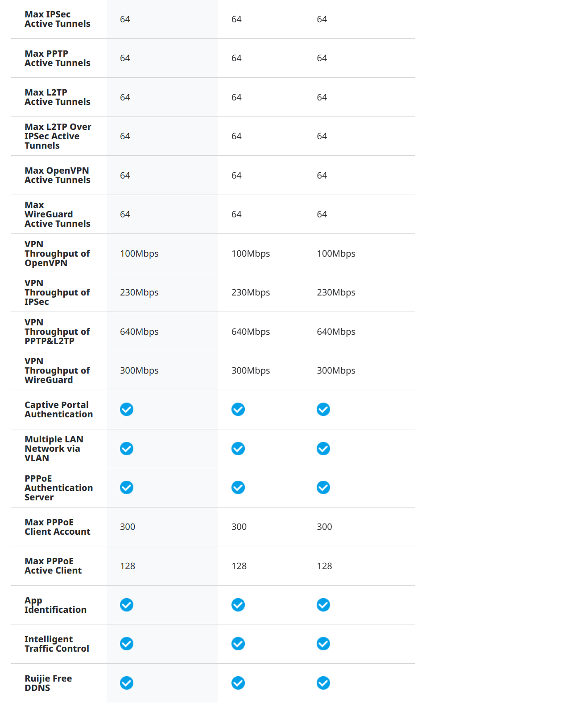The height and width of the screenshot is (728, 570).
Task: Click the first-column checkmark for Ruijie Free DDNS
Action: (127, 683)
